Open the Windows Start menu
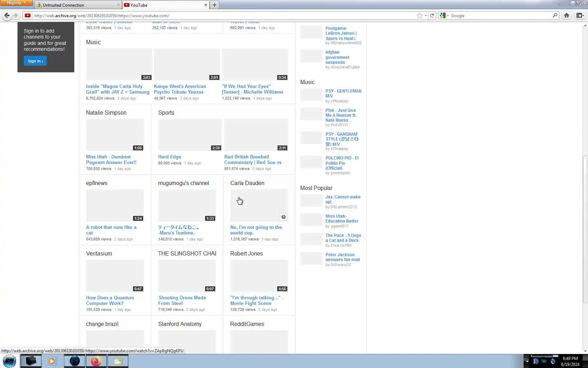The image size is (588, 368). coord(9,361)
